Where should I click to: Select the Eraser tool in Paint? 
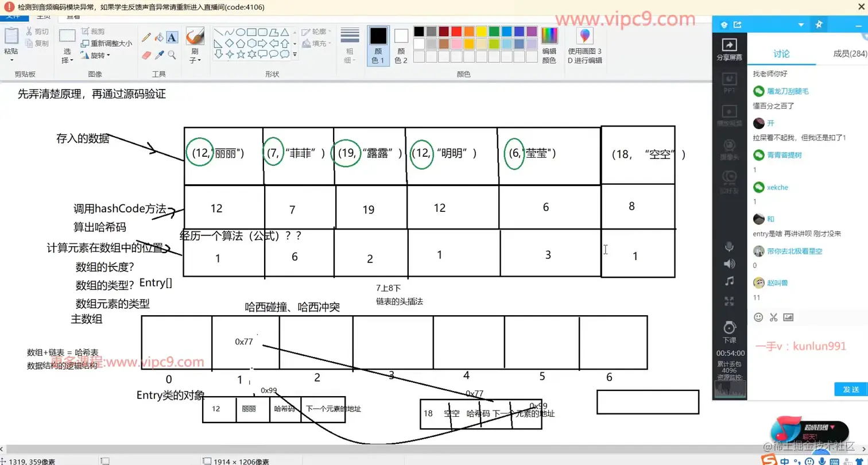click(145, 55)
